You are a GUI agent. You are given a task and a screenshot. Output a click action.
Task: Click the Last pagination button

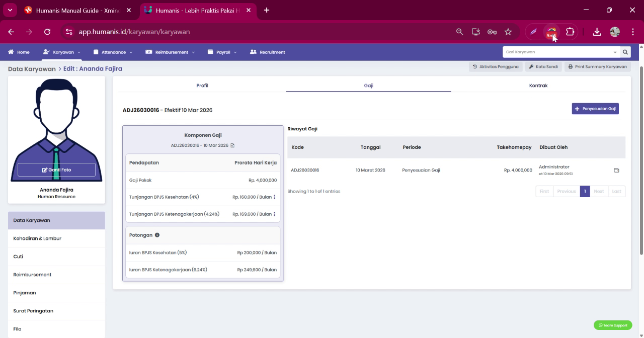point(616,191)
